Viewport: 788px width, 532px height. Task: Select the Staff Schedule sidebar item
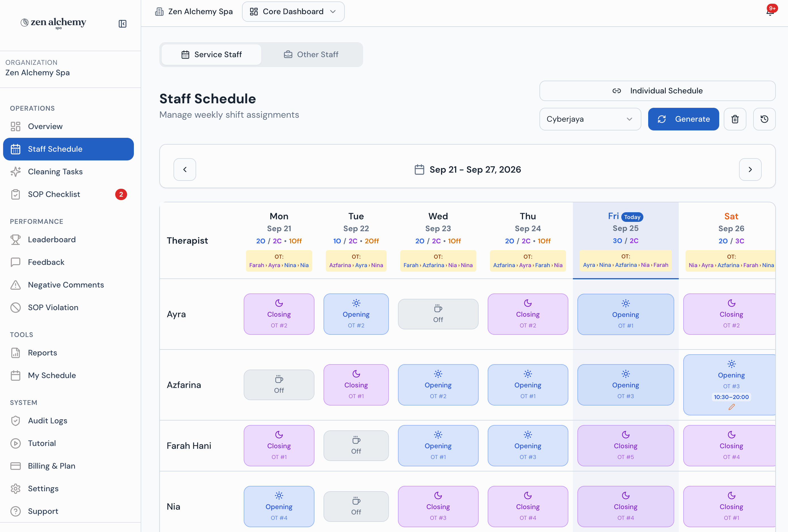click(68, 149)
